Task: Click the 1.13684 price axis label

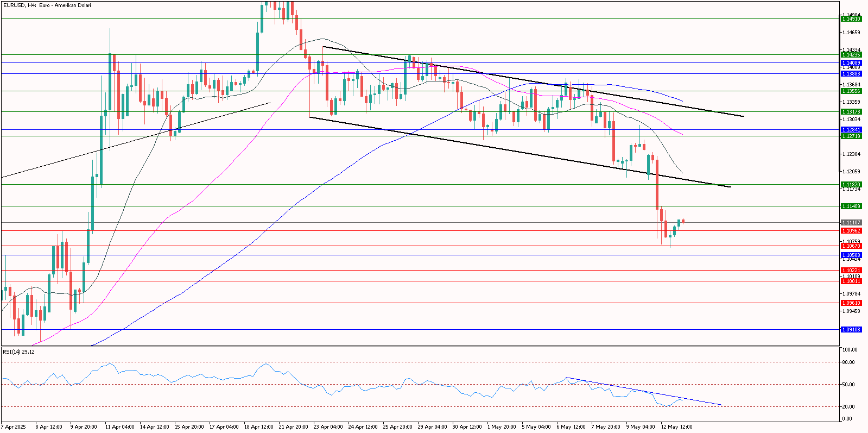Action: click(852, 85)
